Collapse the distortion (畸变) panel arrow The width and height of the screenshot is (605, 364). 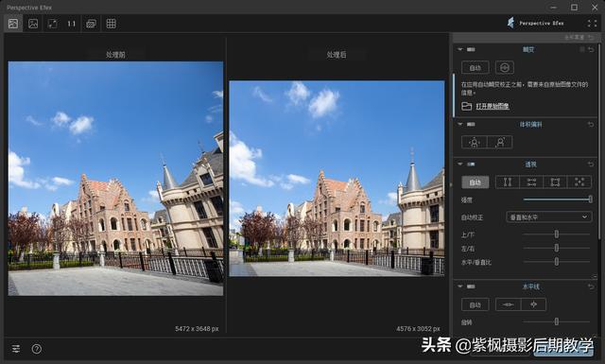(x=460, y=49)
